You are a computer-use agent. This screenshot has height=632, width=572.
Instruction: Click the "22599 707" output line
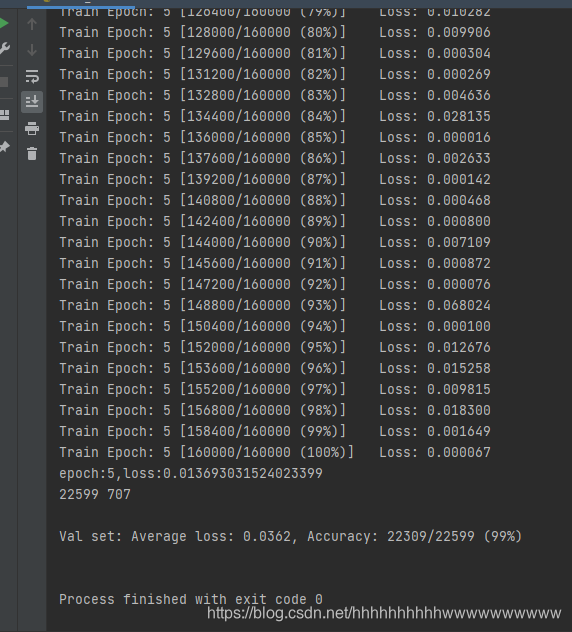95,494
